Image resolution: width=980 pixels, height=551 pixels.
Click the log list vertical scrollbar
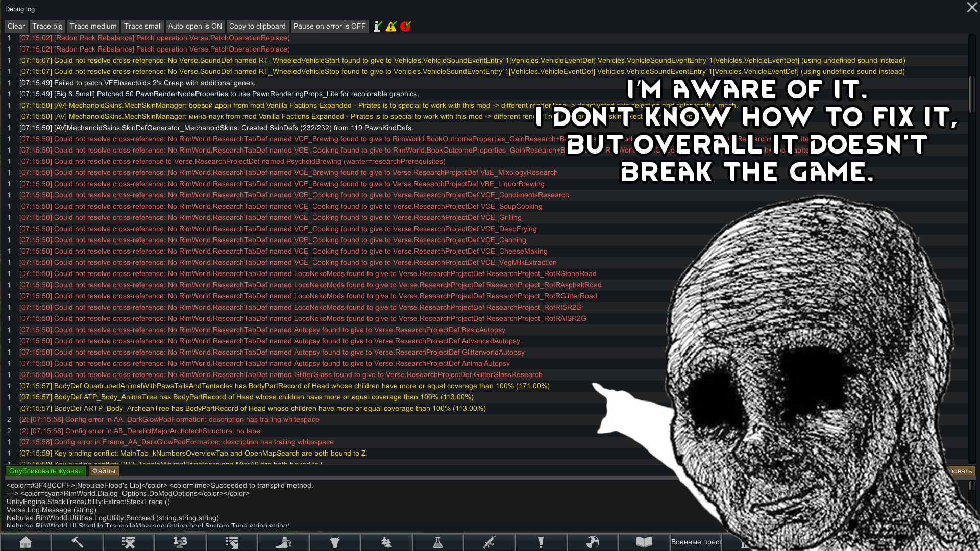pos(972,94)
